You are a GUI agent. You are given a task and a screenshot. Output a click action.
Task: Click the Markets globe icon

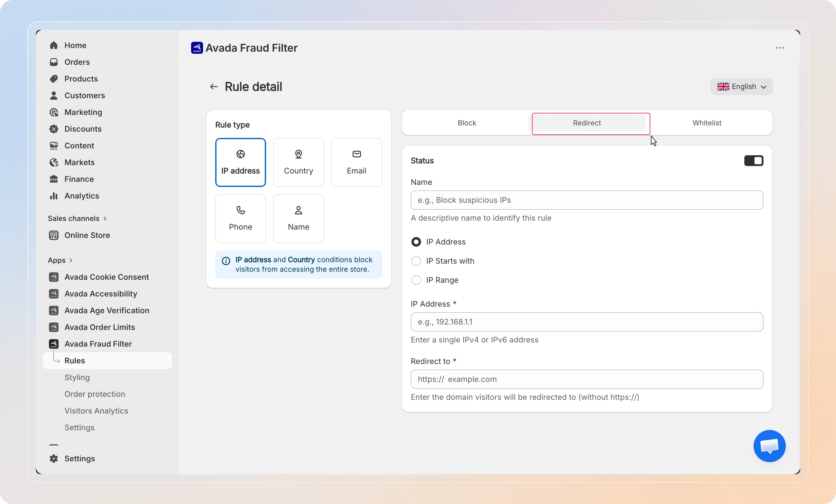[54, 162]
